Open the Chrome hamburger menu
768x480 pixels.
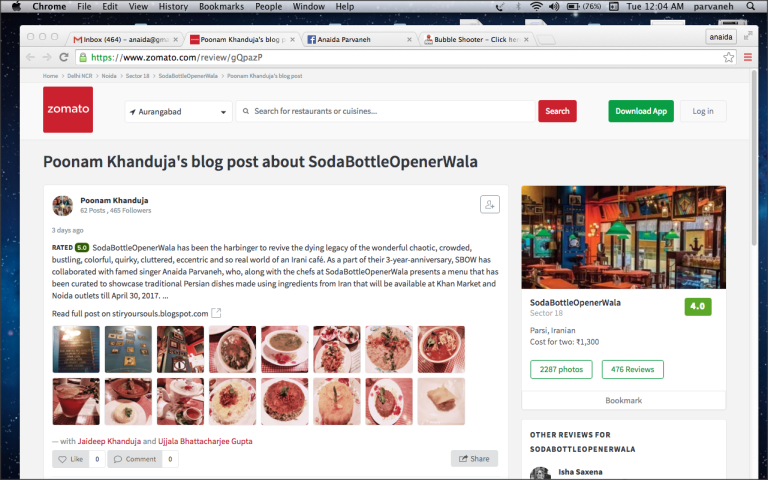pos(747,57)
